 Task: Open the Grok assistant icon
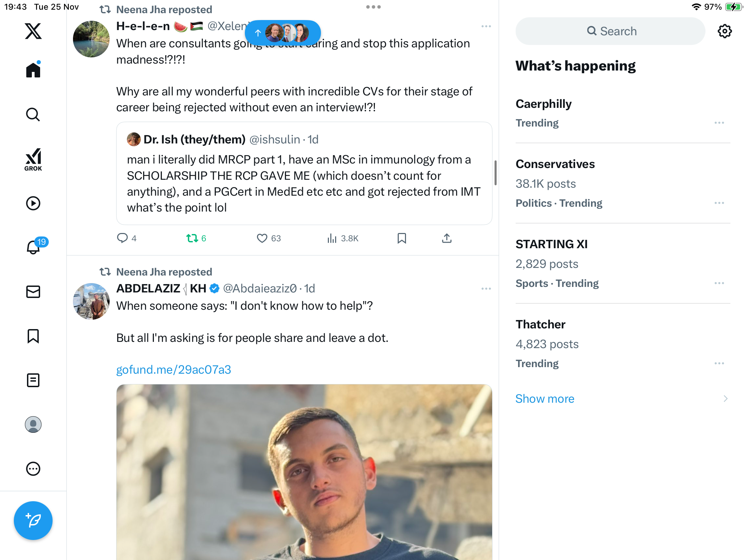click(x=33, y=159)
